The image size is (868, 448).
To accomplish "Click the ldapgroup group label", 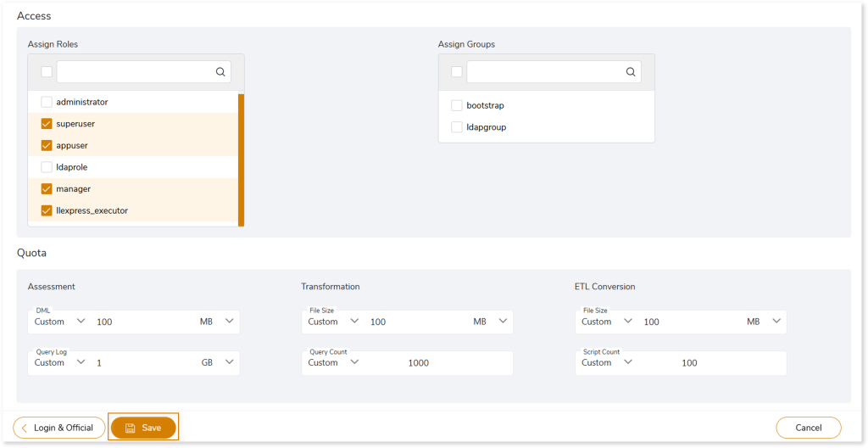I will point(487,127).
